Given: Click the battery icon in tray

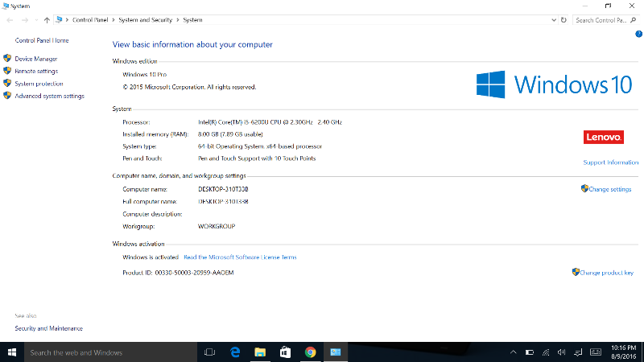Looking at the screenshot, I should 530,352.
